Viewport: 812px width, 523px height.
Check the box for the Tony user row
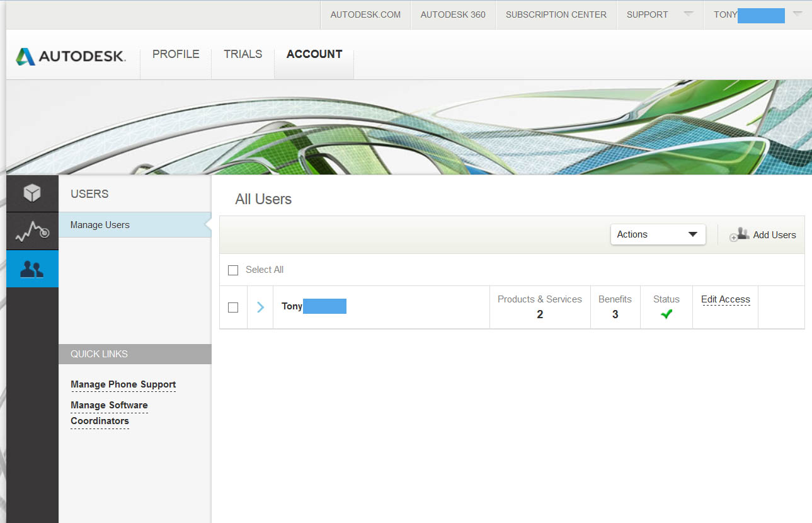pyautogui.click(x=233, y=307)
